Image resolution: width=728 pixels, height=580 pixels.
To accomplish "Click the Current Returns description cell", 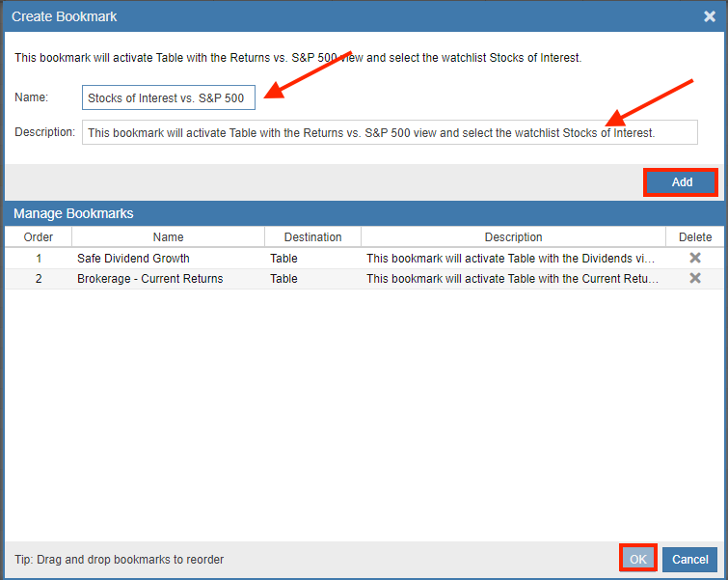I will [x=513, y=278].
